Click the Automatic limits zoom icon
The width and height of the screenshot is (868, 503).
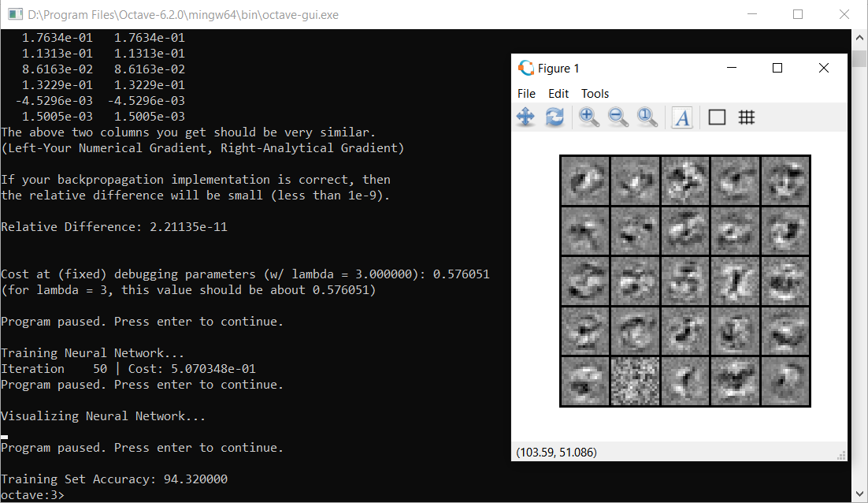647,117
